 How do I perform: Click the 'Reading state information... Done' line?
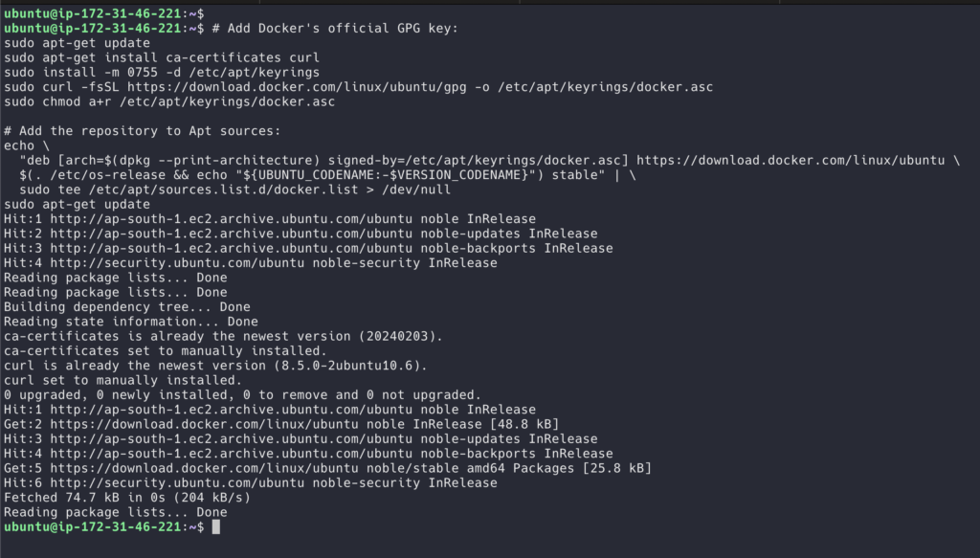pyautogui.click(x=130, y=322)
